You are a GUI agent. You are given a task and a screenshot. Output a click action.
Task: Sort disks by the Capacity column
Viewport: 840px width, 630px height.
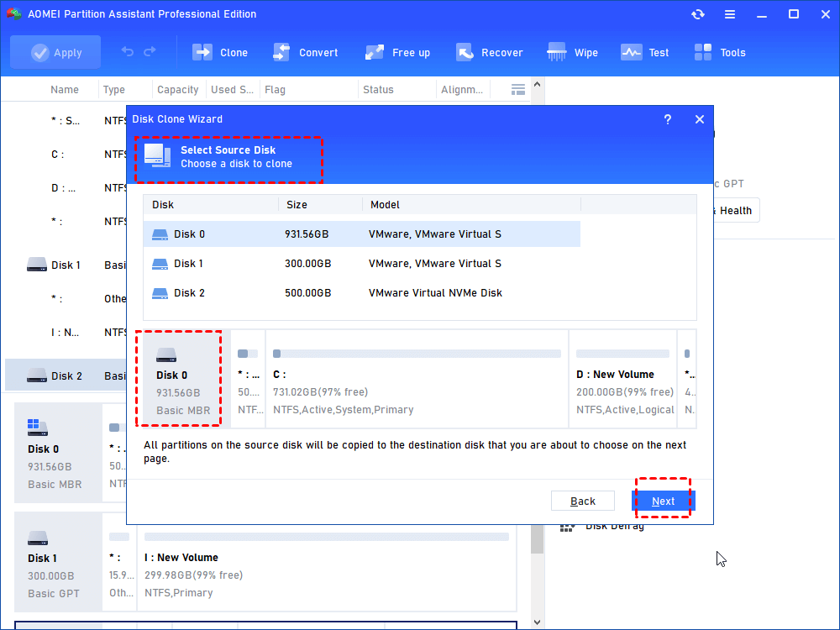[177, 89]
